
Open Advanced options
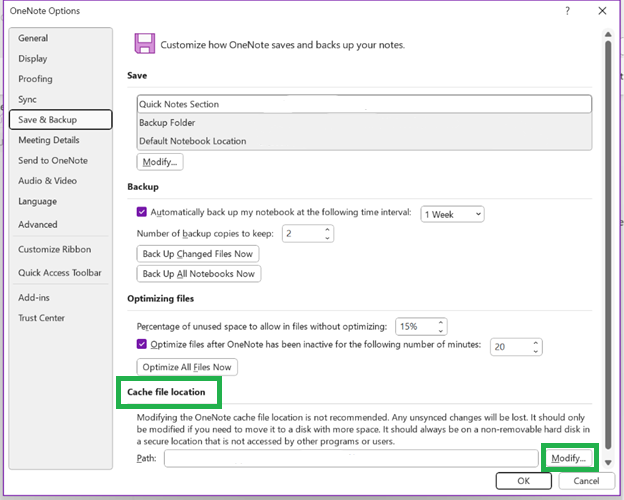(37, 225)
